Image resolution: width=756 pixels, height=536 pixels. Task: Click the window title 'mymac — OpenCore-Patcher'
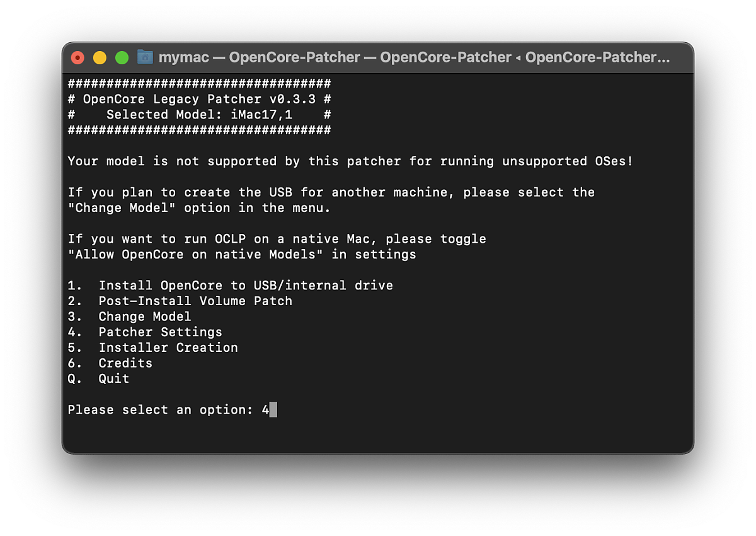[415, 57]
